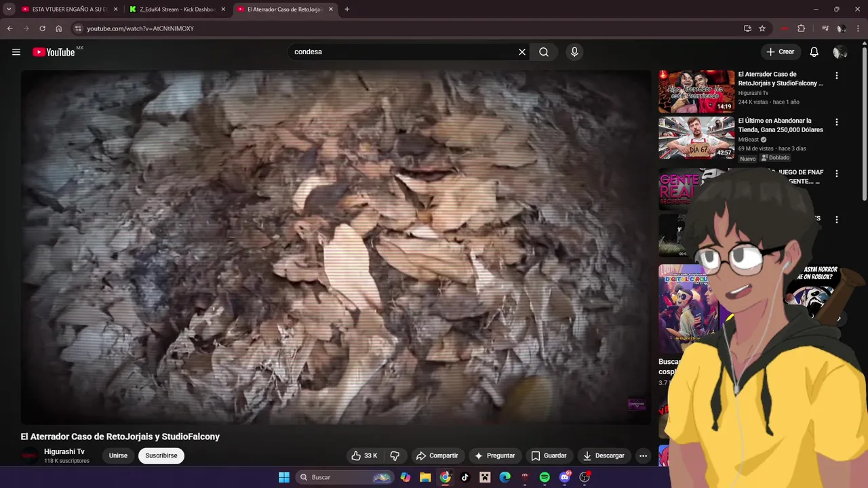Go back in the browser
Image resolution: width=868 pixels, height=488 pixels.
[x=9, y=28]
